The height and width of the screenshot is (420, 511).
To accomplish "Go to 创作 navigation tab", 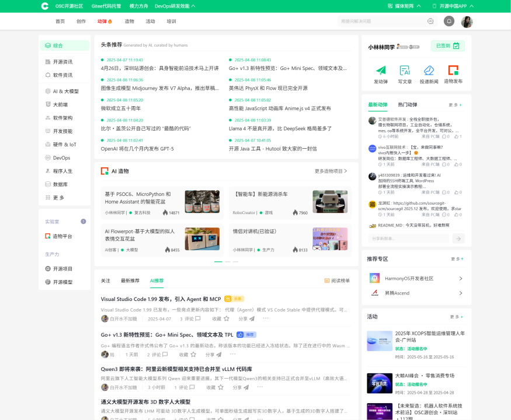I will 81,21.
